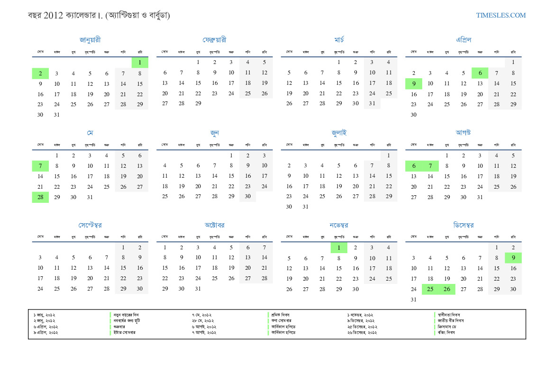Select the highlighted December 25 date
This screenshot has width=554, height=392.
(x=430, y=289)
